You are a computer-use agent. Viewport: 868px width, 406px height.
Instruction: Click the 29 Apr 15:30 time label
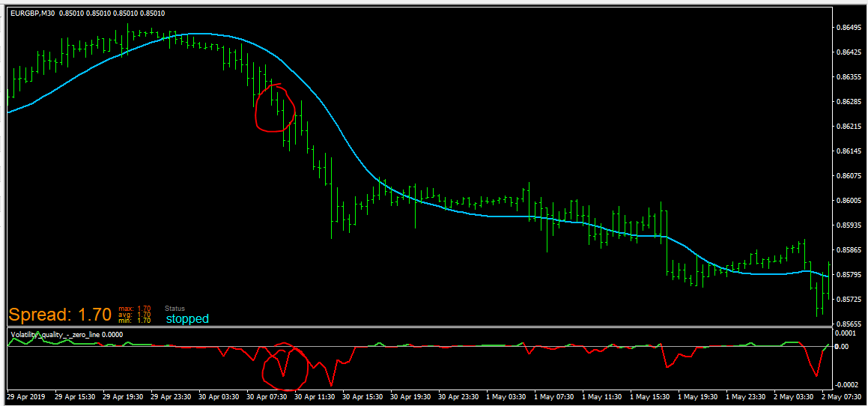pyautogui.click(x=77, y=397)
